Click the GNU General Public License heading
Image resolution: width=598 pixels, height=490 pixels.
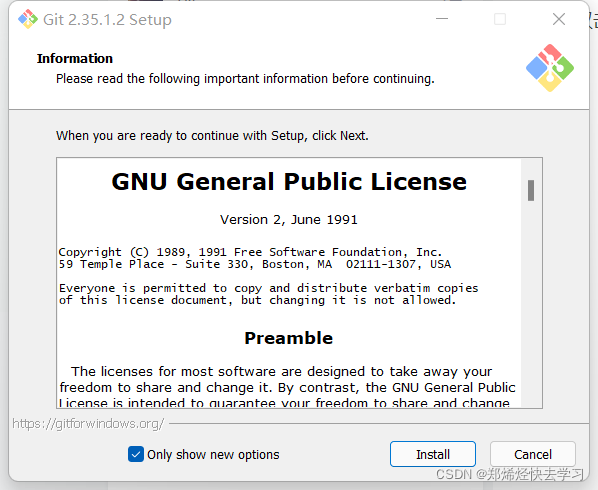[289, 182]
